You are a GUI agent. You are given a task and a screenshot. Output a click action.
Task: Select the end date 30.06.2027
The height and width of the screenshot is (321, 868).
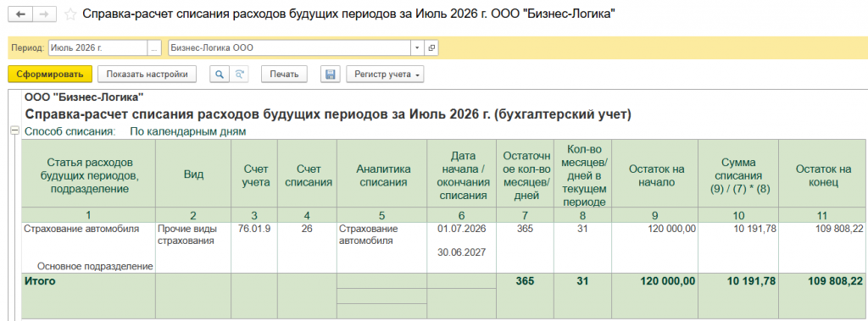[461, 252]
